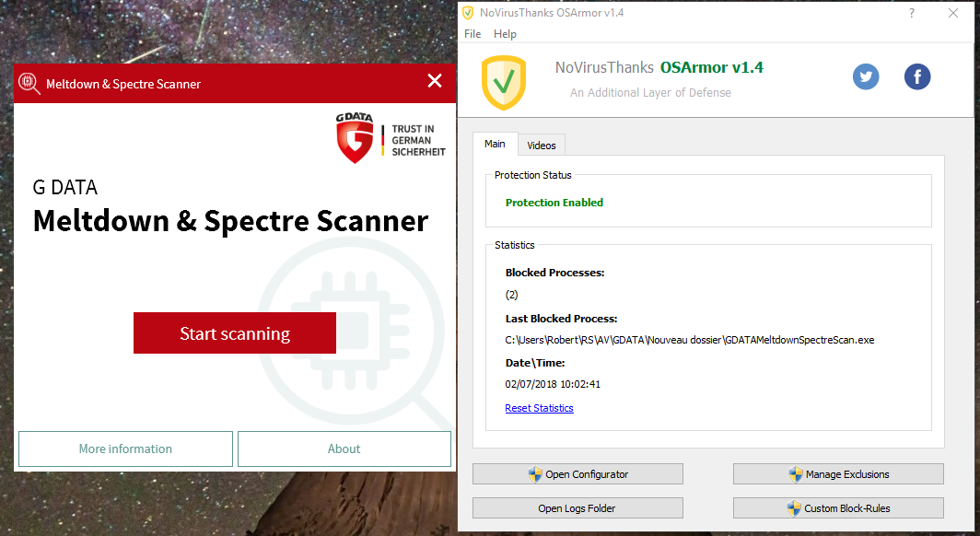Image resolution: width=980 pixels, height=536 pixels.
Task: Click the TRUST IN GERMAN SICHERHEIT slogan
Action: point(418,140)
